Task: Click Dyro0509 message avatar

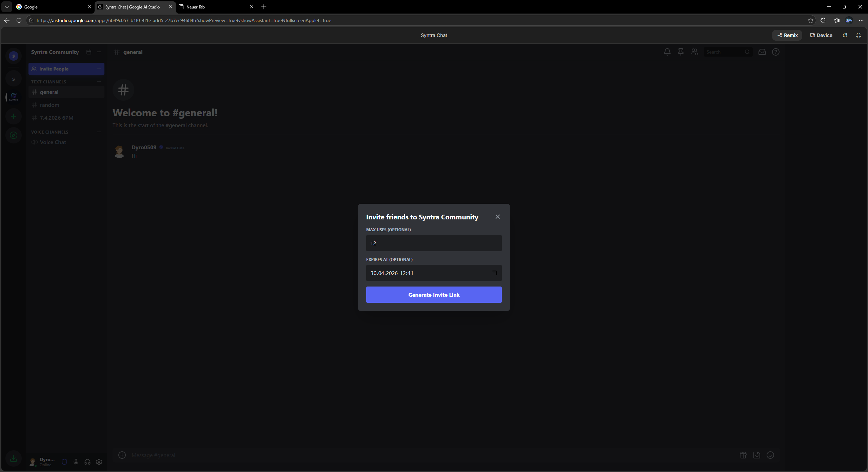Action: click(119, 151)
